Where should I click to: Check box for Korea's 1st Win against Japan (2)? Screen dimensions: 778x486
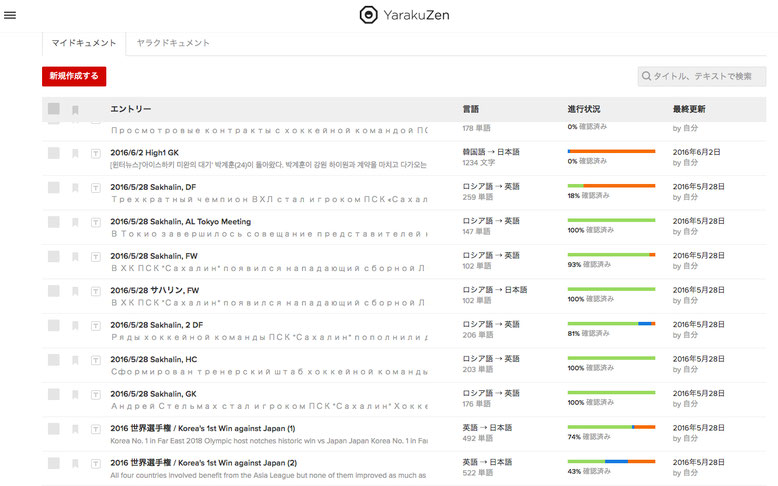(54, 463)
